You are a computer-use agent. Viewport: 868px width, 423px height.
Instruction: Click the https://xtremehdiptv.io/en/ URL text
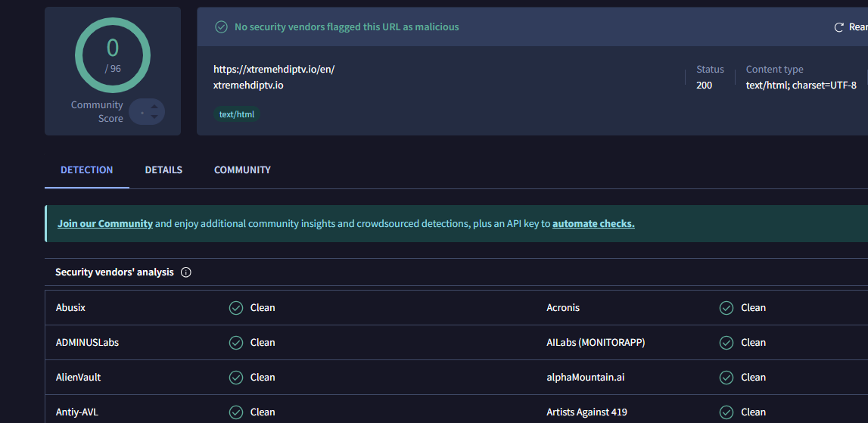pos(274,70)
